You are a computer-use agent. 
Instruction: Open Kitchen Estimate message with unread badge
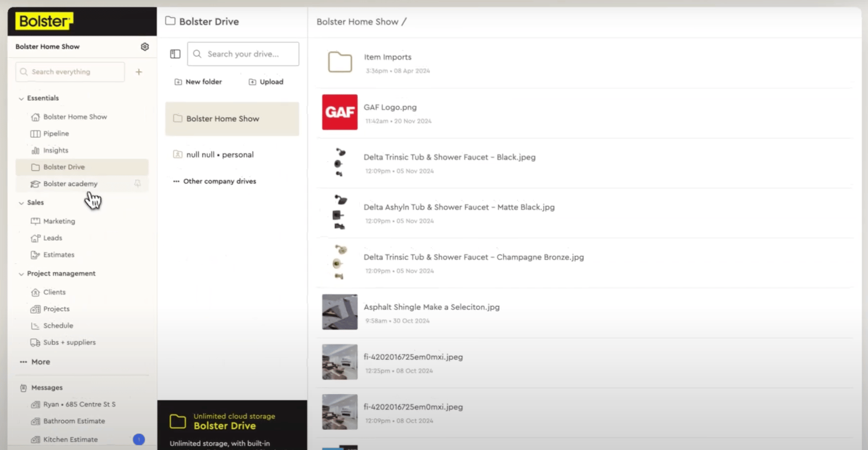(x=70, y=439)
